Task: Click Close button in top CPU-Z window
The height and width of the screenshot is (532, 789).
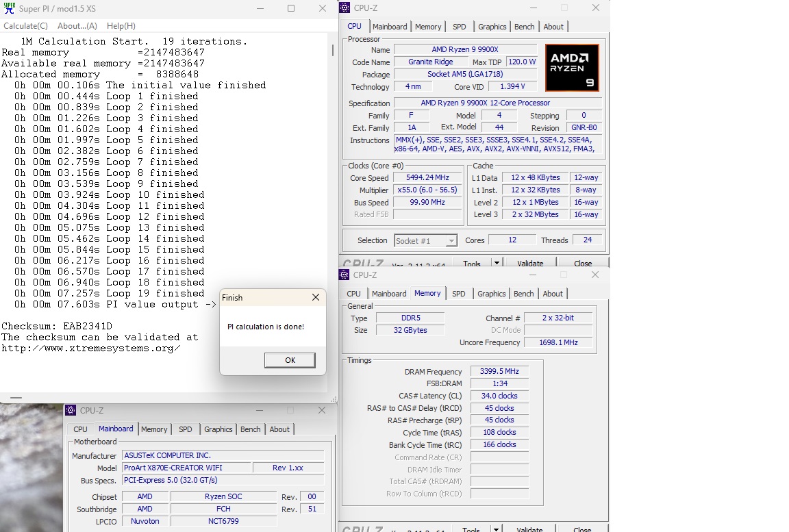Action: coord(583,263)
